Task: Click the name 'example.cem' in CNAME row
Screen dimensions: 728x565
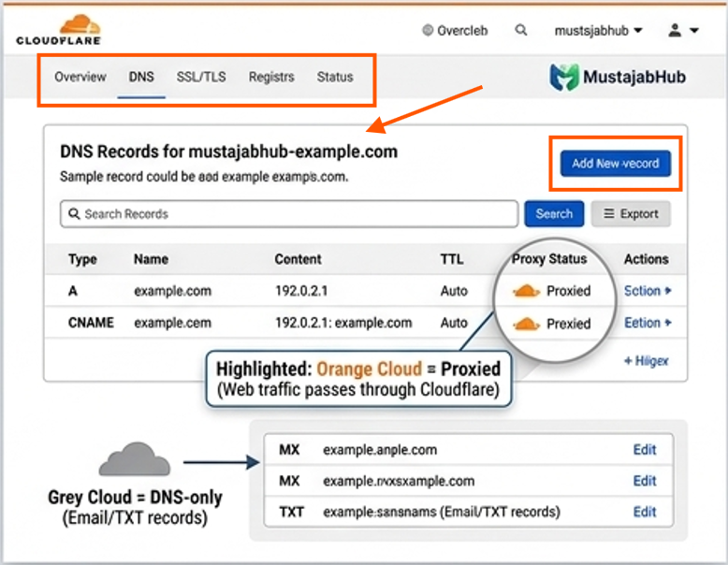Action: click(173, 323)
